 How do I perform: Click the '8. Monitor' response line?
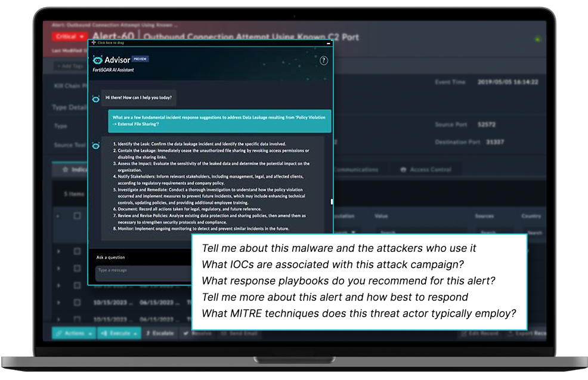point(201,228)
